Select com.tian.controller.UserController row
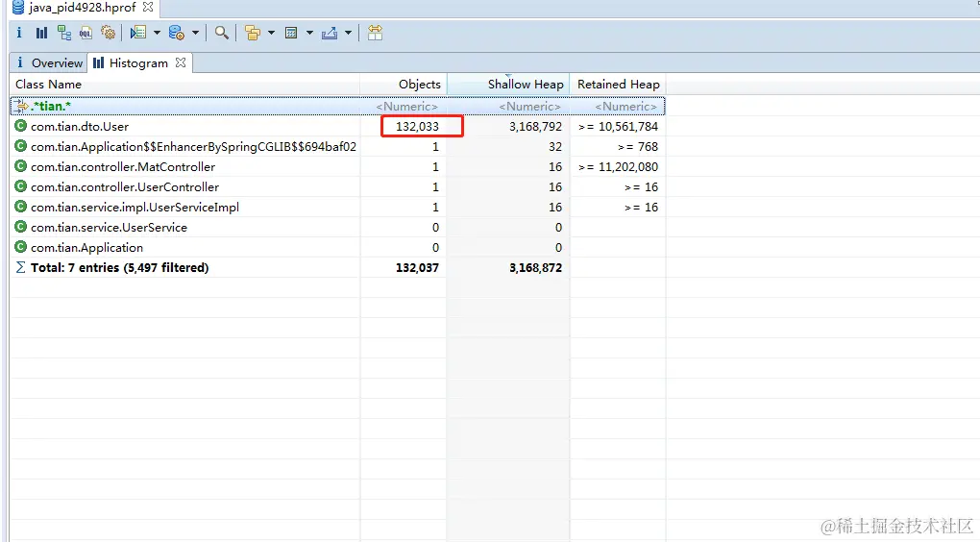This screenshot has width=980, height=542. tap(337, 187)
